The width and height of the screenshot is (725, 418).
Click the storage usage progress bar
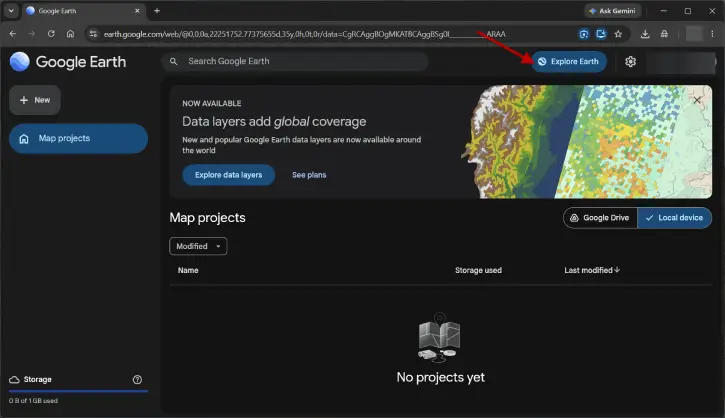78,391
